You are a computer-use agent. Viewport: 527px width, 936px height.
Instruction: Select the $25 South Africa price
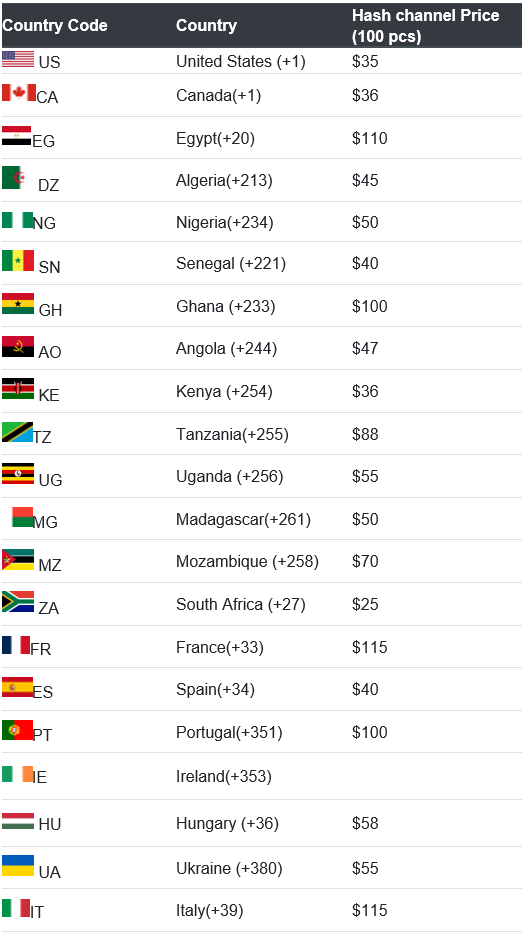tap(365, 605)
